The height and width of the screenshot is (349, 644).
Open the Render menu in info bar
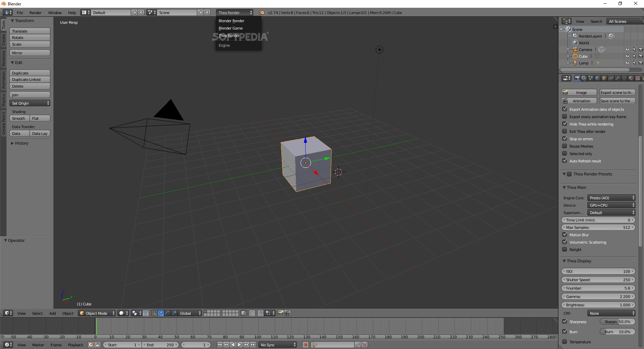pos(35,12)
